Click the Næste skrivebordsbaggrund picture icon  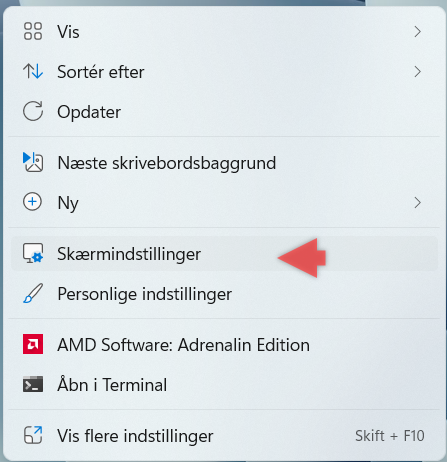click(x=33, y=162)
